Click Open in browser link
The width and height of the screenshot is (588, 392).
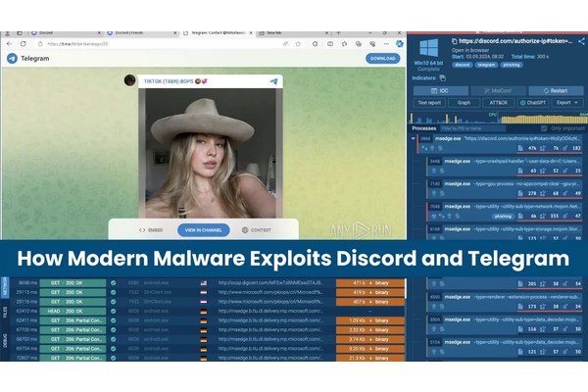pyautogui.click(x=470, y=50)
